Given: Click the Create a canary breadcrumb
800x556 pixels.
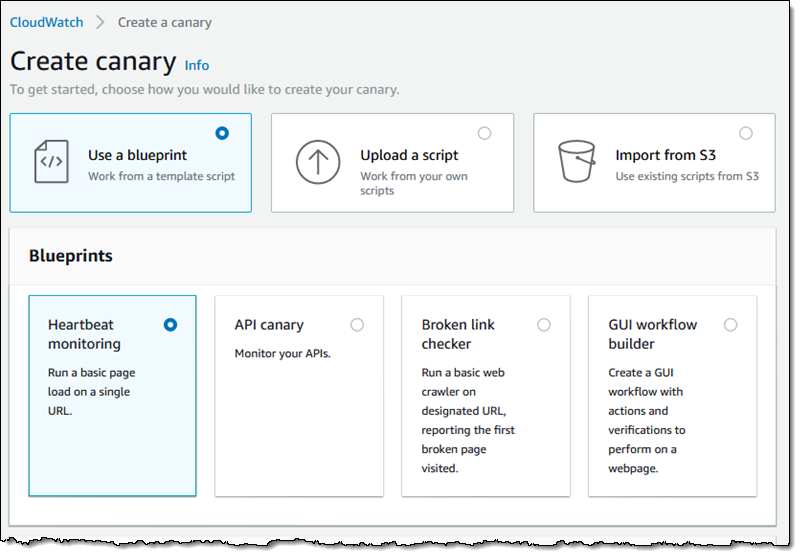Looking at the screenshot, I should coord(164,22).
